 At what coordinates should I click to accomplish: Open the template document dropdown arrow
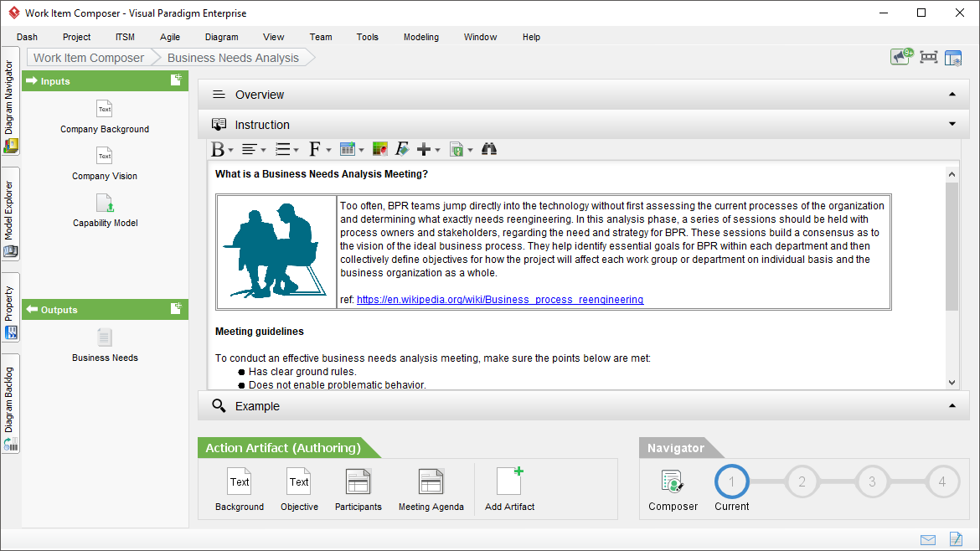coord(470,150)
